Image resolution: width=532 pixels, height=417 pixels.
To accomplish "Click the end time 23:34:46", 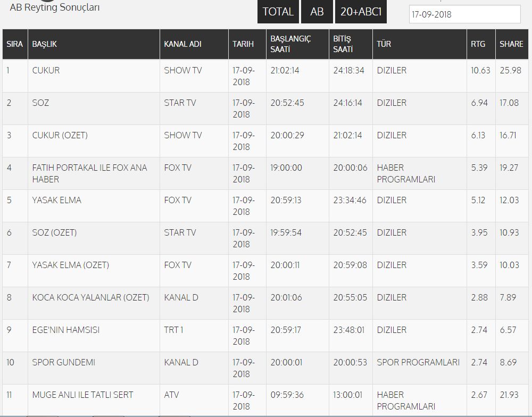I will tap(350, 200).
